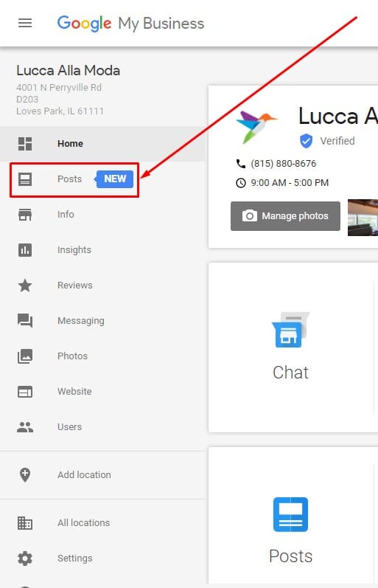Click the Photos gallery icon

click(25, 356)
